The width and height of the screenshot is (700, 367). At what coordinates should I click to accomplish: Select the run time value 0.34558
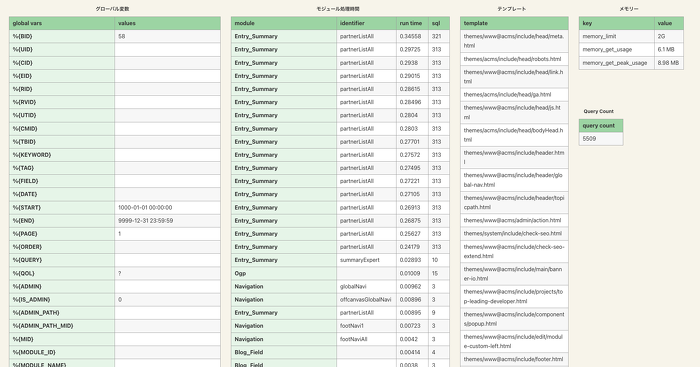[412, 37]
